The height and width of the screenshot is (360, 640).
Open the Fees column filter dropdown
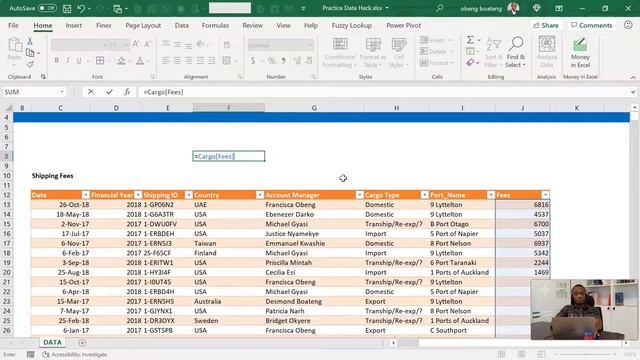pos(545,195)
